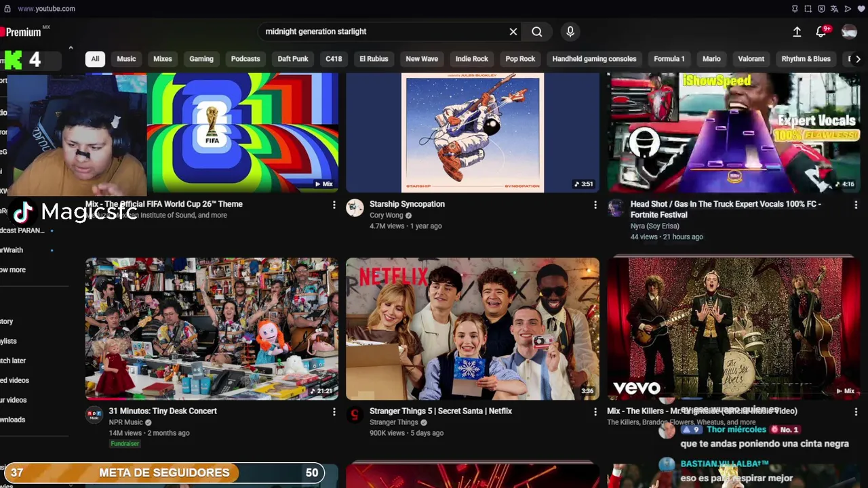The width and height of the screenshot is (868, 488).
Task: Filter by the El Rubius chip
Action: coord(374,59)
